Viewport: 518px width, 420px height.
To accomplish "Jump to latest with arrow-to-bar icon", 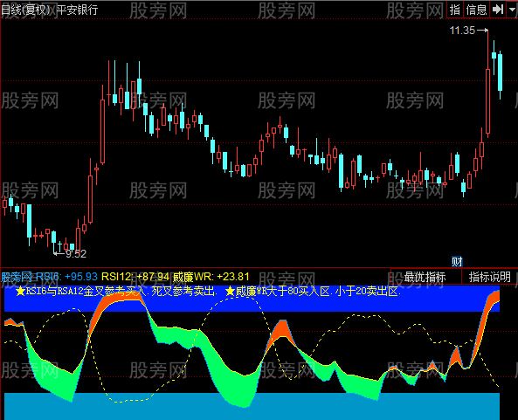I will (x=498, y=10).
